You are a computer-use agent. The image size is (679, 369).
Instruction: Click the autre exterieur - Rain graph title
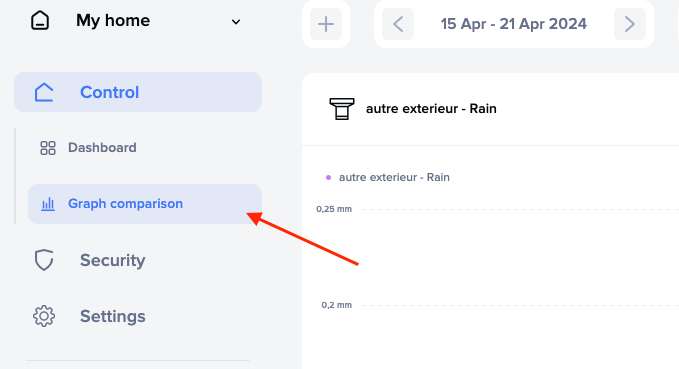431,108
